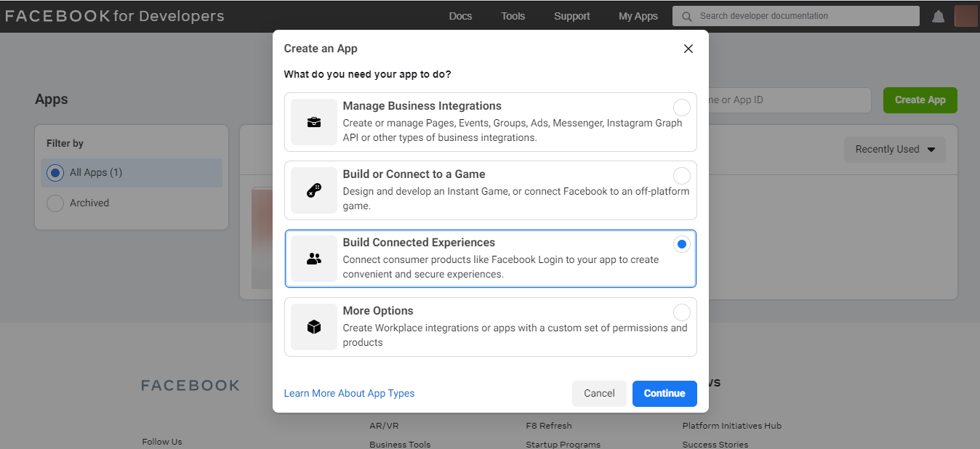Click the briefcase icon for Manage Business Integrations

click(x=314, y=122)
